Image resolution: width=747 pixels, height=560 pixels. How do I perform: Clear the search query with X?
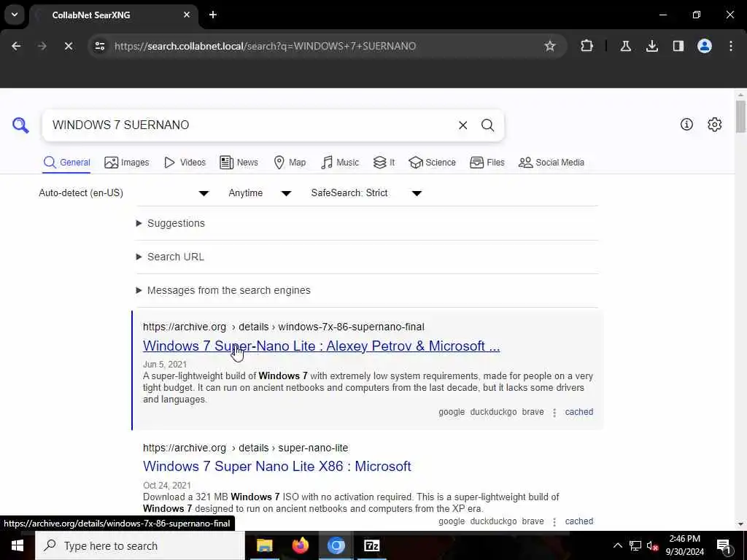click(462, 125)
